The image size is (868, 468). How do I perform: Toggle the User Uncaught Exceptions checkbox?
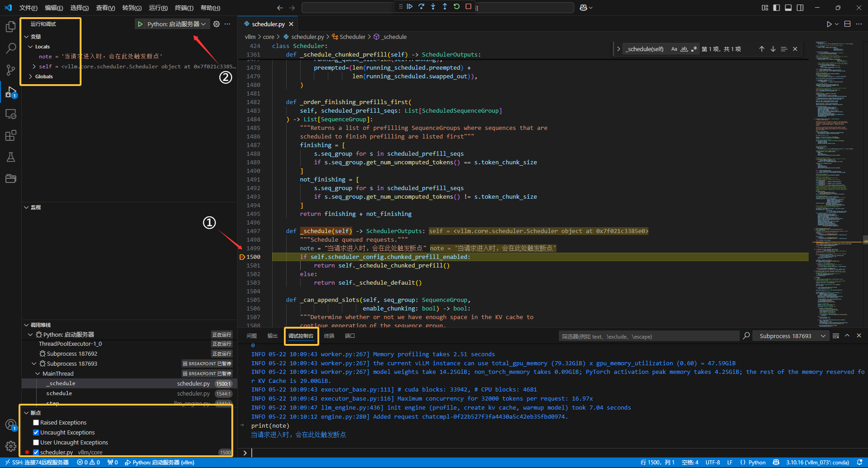36,443
